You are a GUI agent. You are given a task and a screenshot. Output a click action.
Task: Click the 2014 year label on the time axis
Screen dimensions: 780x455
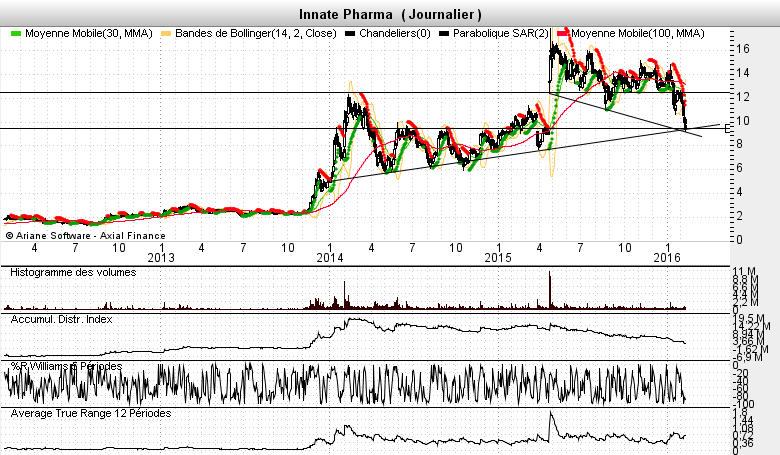coord(330,258)
